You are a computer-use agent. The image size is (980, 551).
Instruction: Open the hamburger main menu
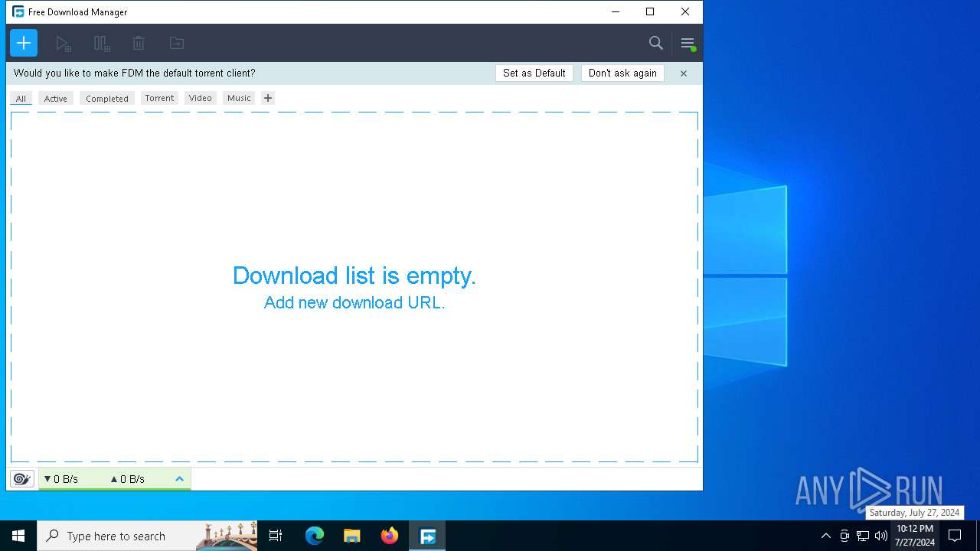(688, 44)
